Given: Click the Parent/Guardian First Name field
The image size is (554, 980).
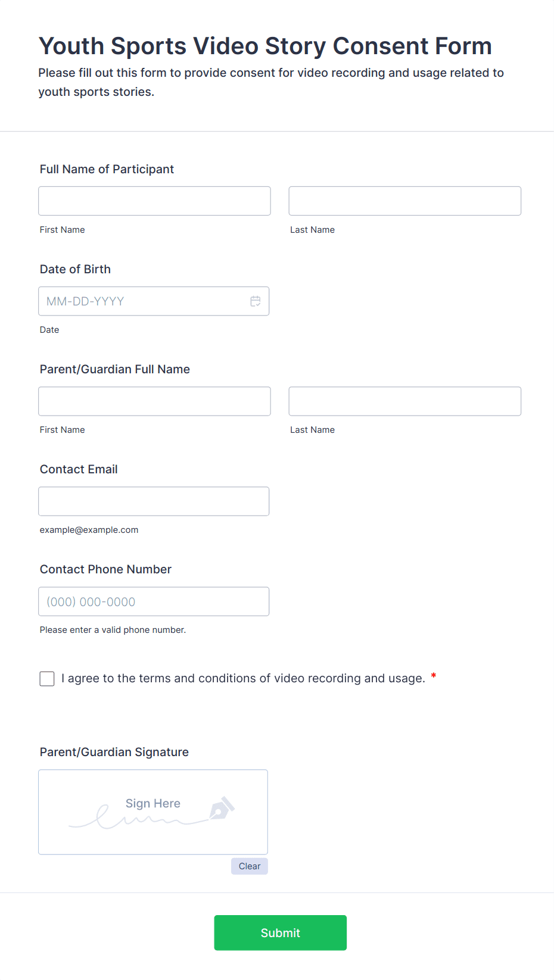Looking at the screenshot, I should click(154, 401).
